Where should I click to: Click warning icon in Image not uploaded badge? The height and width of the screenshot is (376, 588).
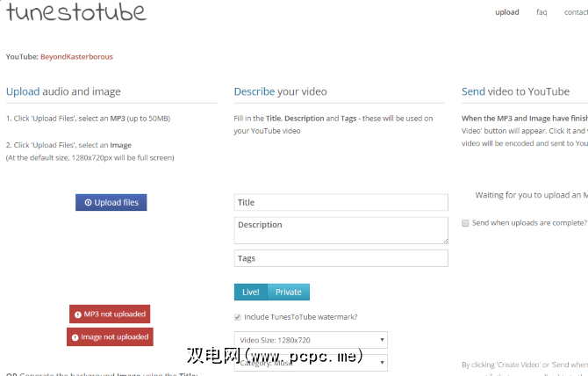pos(75,337)
